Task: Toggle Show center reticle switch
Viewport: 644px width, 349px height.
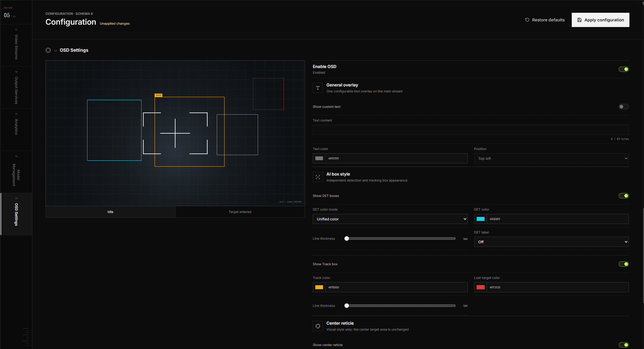Action: tap(623, 345)
